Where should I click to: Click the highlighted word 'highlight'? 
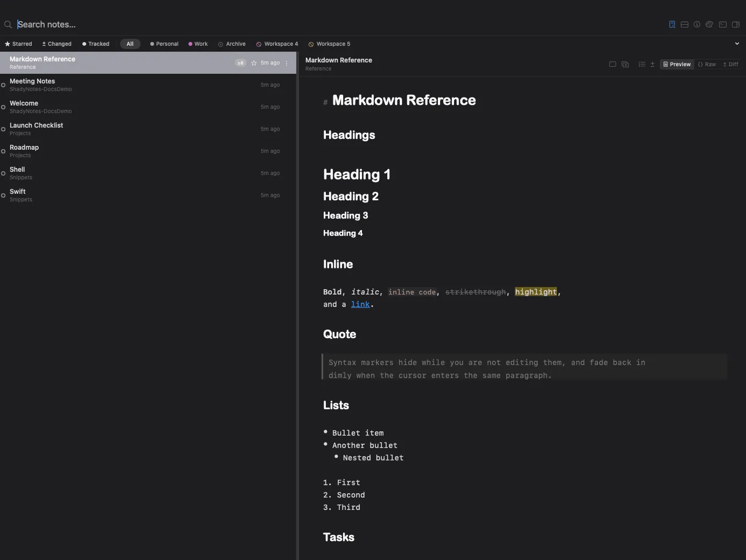coord(536,292)
